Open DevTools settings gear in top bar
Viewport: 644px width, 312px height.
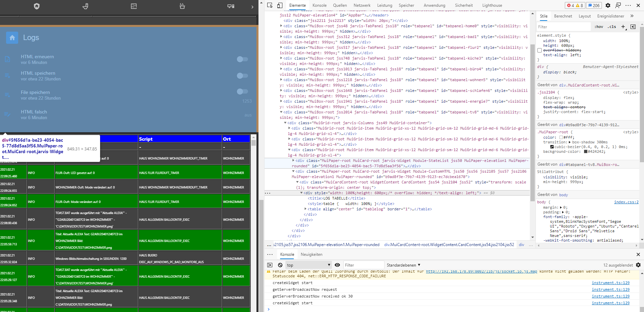pyautogui.click(x=608, y=5)
